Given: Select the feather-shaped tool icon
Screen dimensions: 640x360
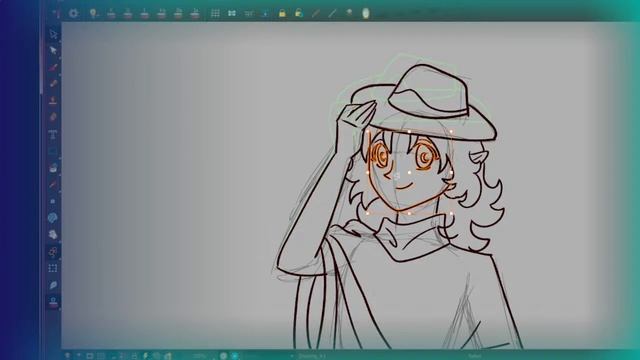Looking at the screenshot, I should pos(53,285).
